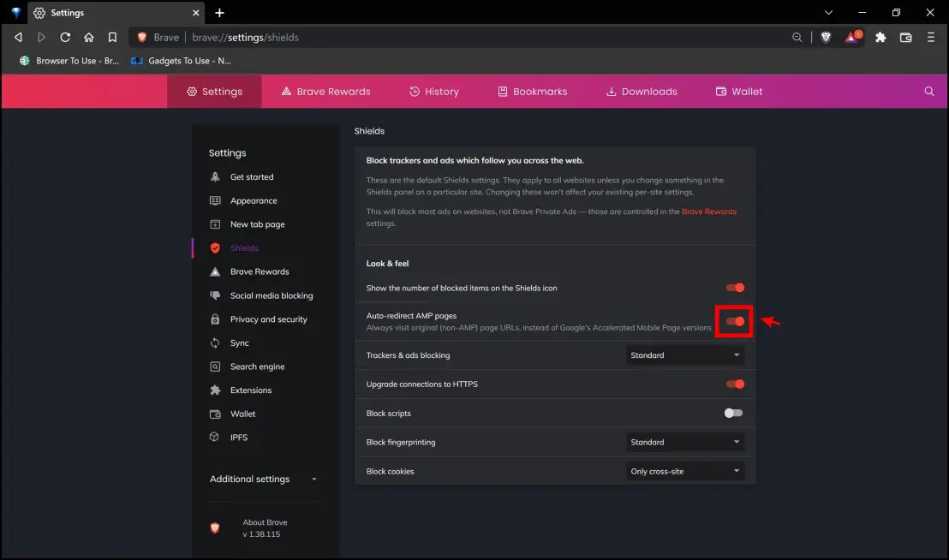Click the browser back arrow

pos(18,38)
